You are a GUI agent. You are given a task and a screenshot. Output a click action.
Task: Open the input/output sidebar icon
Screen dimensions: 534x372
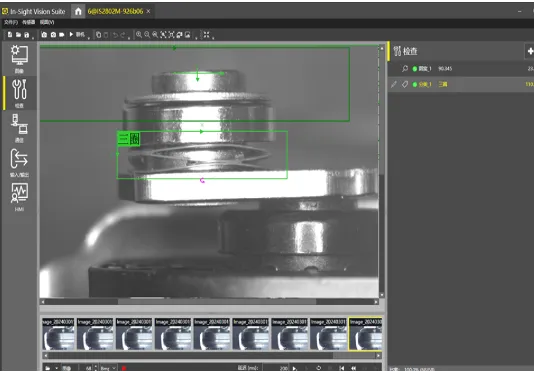tap(19, 162)
